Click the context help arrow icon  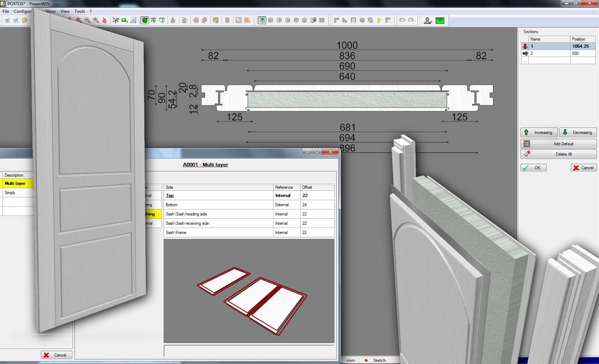(x=116, y=20)
